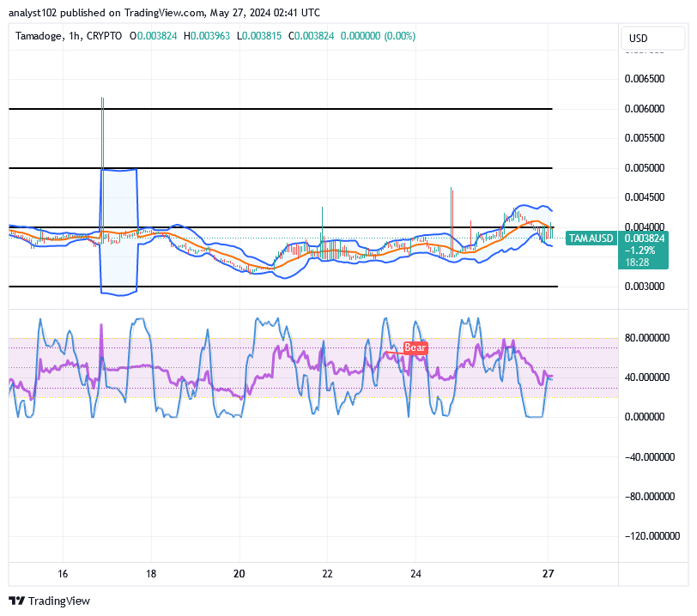Click the large blue Bollinger band rectangle
This screenshot has width=697, height=616.
click(118, 232)
